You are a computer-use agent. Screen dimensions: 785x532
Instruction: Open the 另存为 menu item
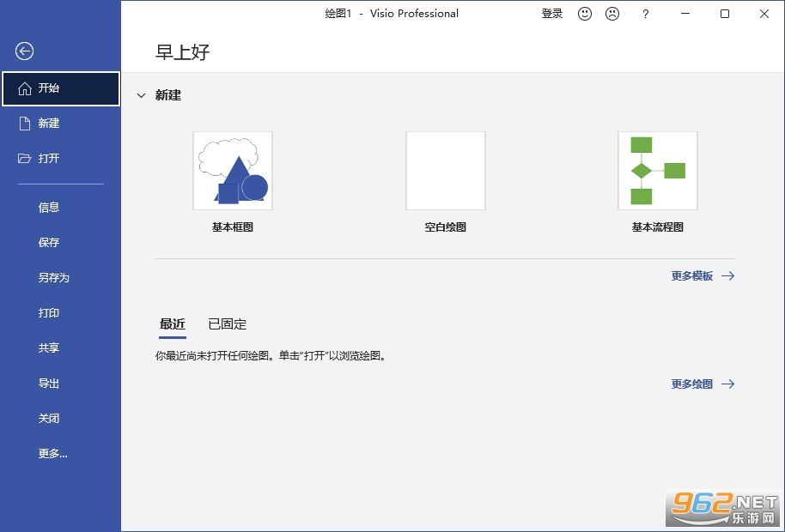pyautogui.click(x=53, y=278)
